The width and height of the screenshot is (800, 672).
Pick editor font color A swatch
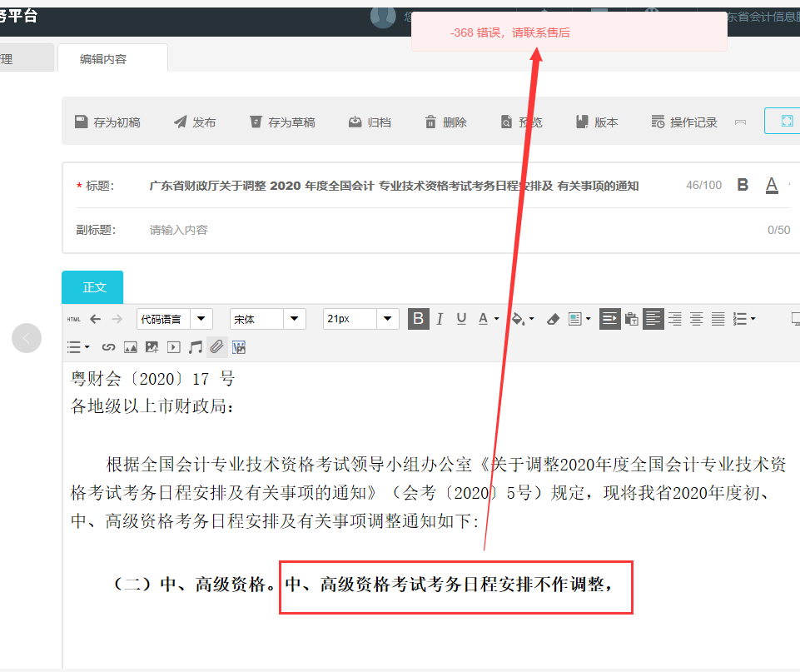point(483,319)
